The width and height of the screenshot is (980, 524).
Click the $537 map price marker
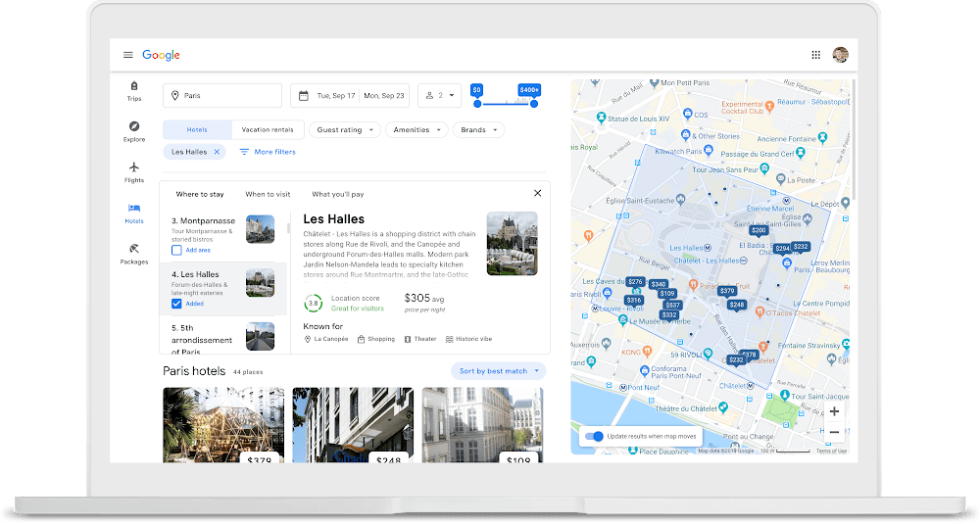(672, 306)
